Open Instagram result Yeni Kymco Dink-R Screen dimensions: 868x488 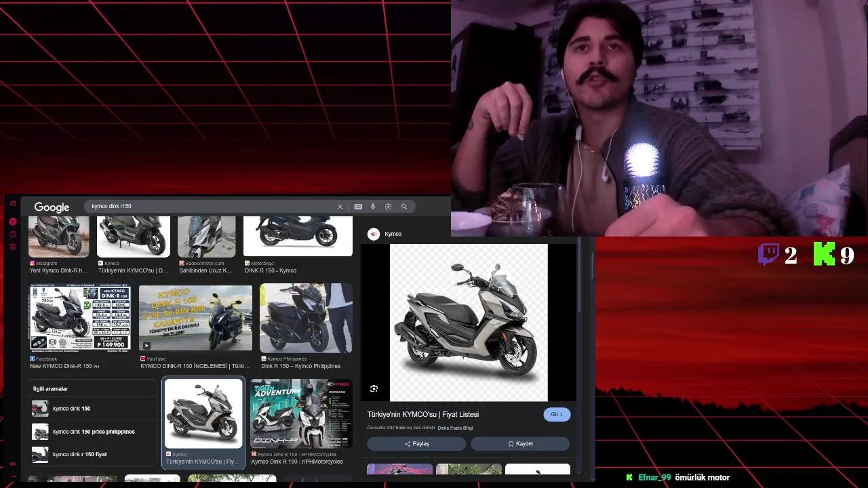click(58, 245)
